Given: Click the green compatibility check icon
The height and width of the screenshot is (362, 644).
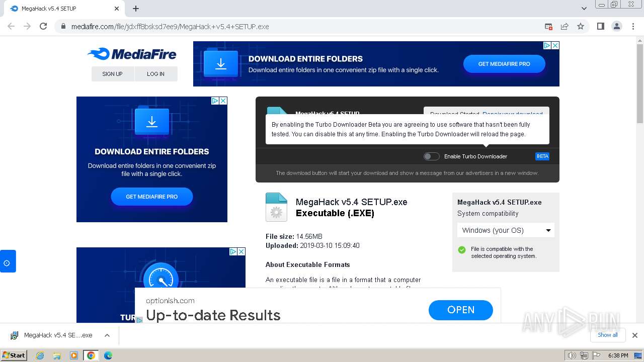Looking at the screenshot, I should pyautogui.click(x=462, y=250).
